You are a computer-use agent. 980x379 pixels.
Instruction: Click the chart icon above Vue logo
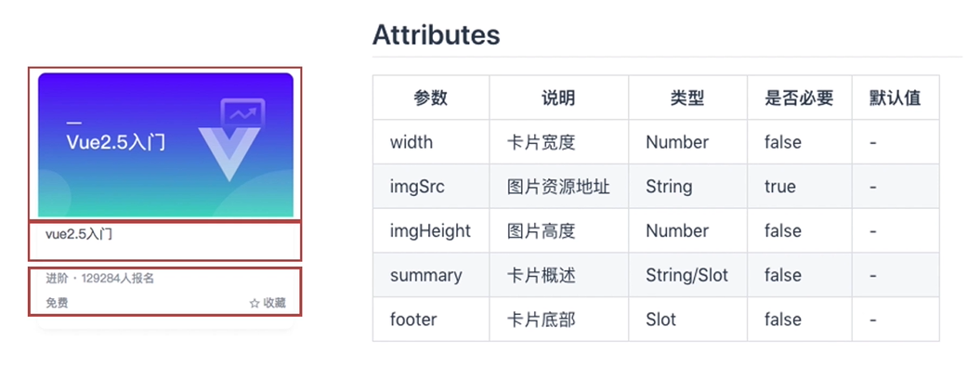243,114
